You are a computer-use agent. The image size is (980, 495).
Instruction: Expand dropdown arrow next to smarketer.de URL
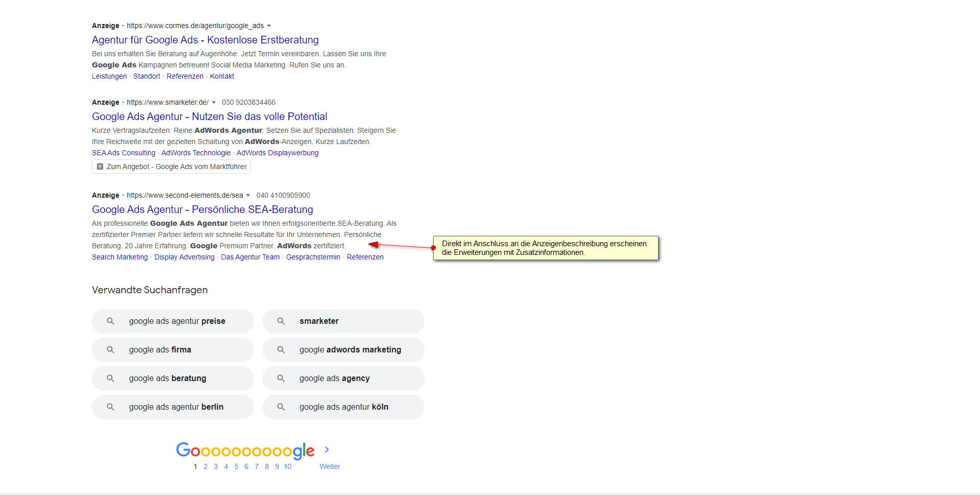pos(214,102)
